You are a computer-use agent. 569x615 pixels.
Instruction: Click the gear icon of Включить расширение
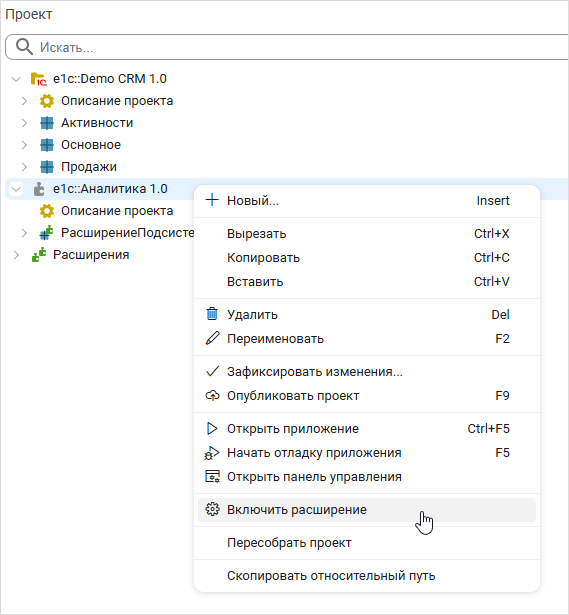[x=212, y=509]
